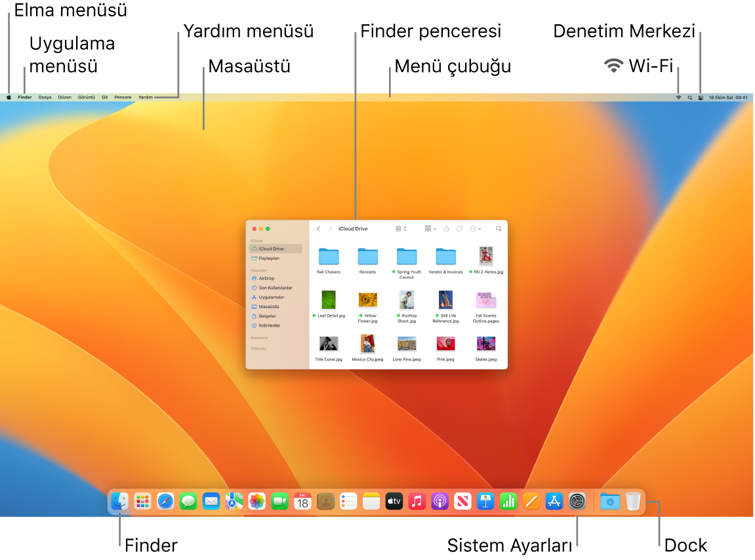
Task: Open the group-by dropdown in Finder toolbar
Action: pos(430,228)
